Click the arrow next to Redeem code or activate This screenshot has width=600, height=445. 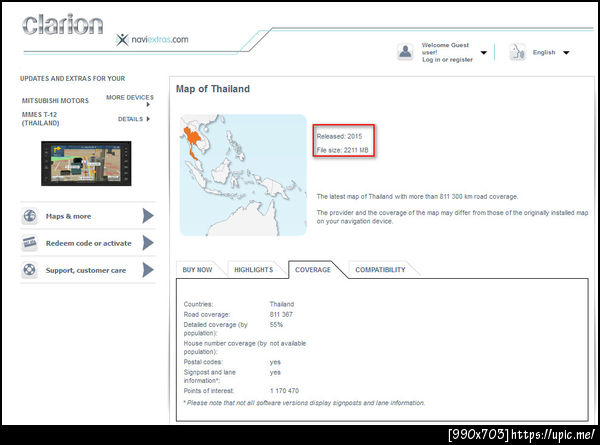pos(148,243)
